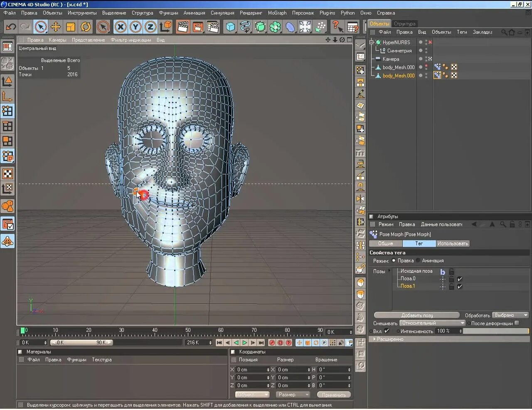Add a Cube primitive object
The height and width of the screenshot is (410, 532).
[x=230, y=27]
